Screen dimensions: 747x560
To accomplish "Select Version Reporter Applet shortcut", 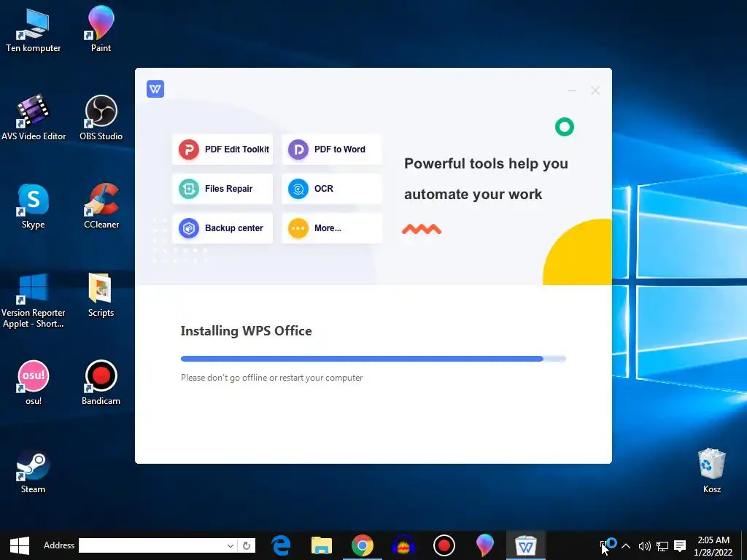I will click(x=34, y=300).
